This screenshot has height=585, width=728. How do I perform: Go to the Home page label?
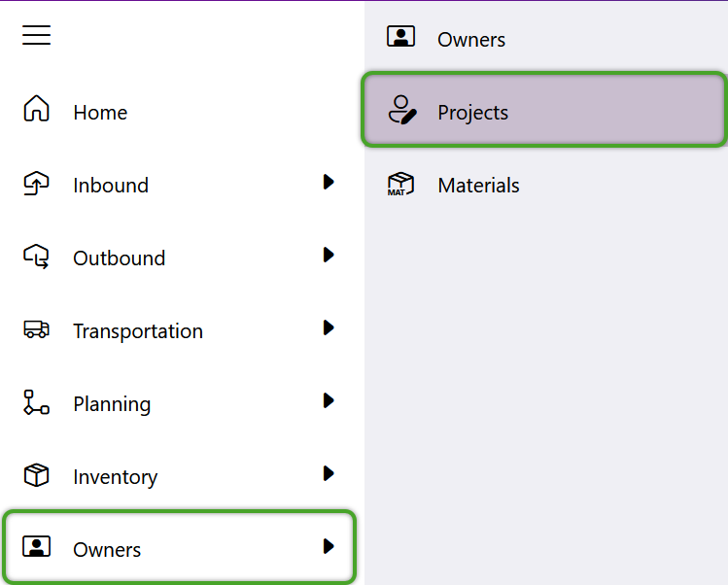(x=100, y=113)
